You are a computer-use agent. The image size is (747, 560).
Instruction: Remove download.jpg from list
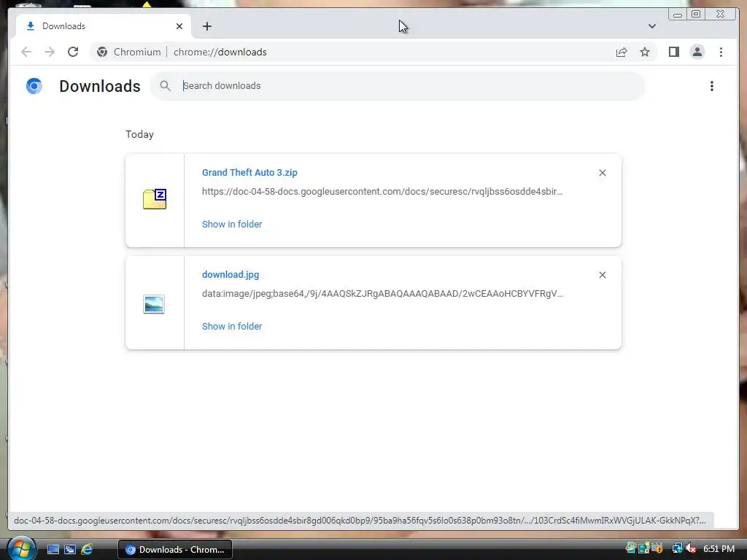pos(602,275)
